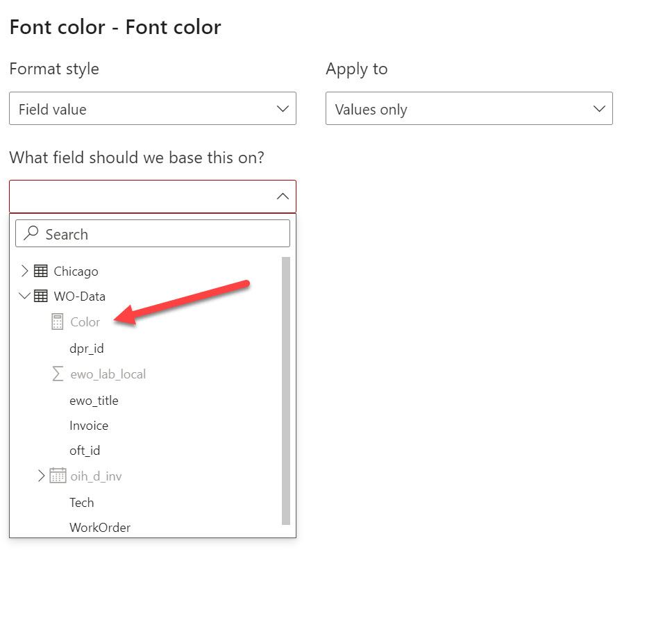Select the Color measure field
The image size is (672, 618).
(85, 322)
